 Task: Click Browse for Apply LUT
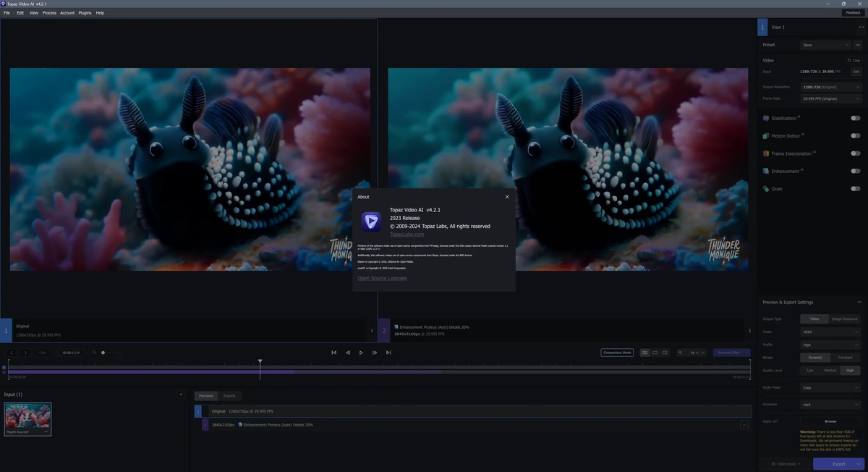[x=830, y=421]
